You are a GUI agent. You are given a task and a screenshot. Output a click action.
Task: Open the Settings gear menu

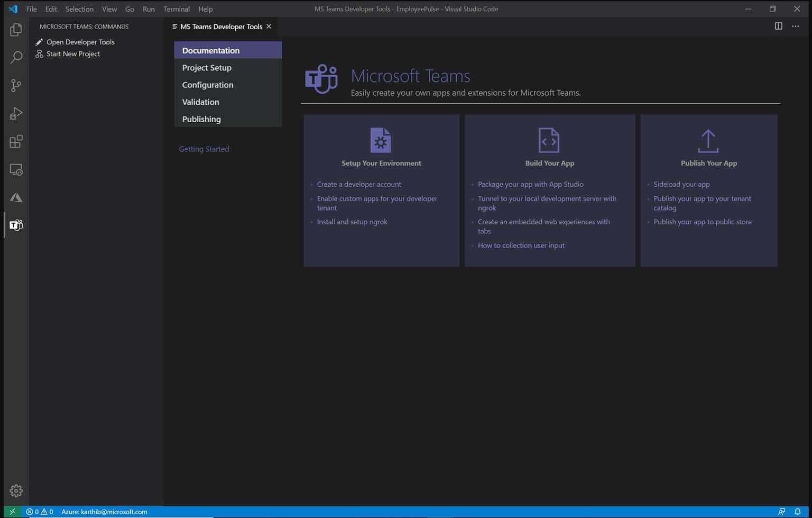[x=16, y=490]
